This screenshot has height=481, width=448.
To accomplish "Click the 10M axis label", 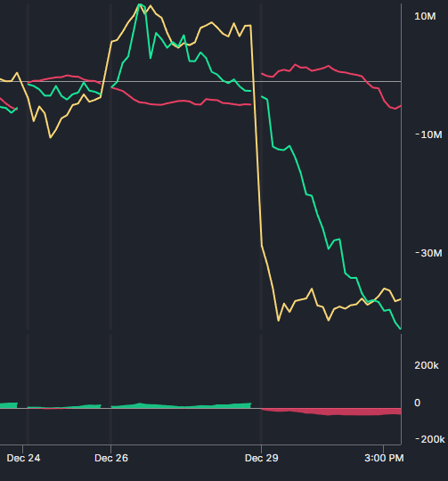I will [425, 16].
